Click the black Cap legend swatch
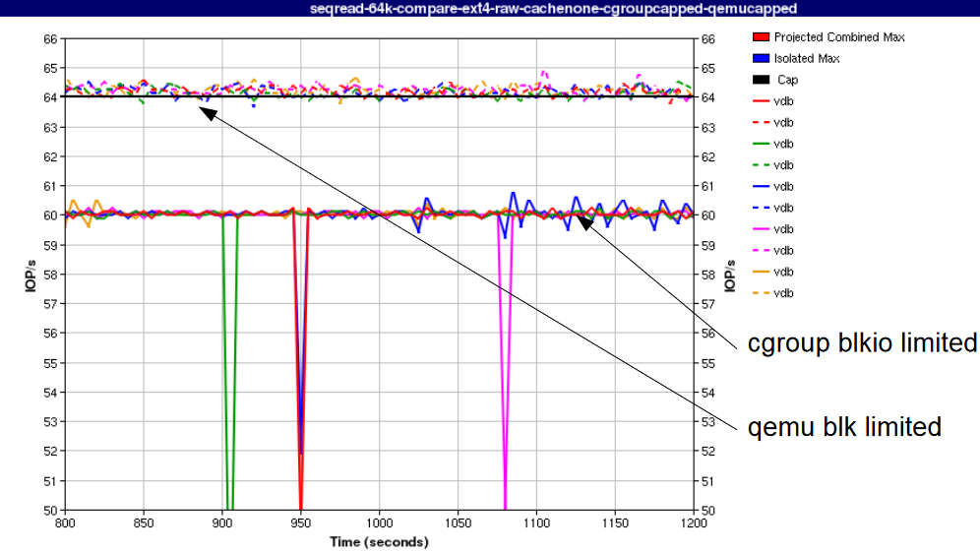Screen dimensions: 980x553 [760, 81]
